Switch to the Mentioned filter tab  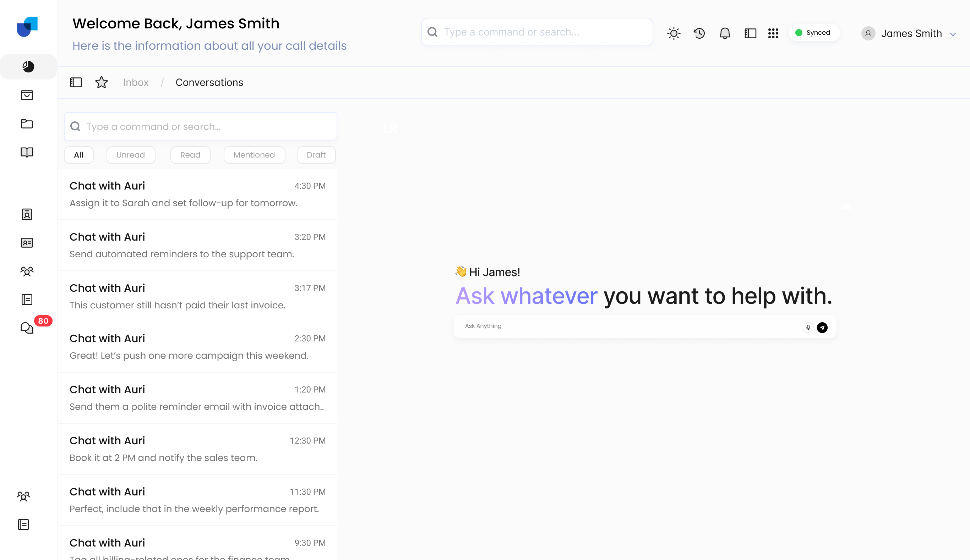(254, 155)
